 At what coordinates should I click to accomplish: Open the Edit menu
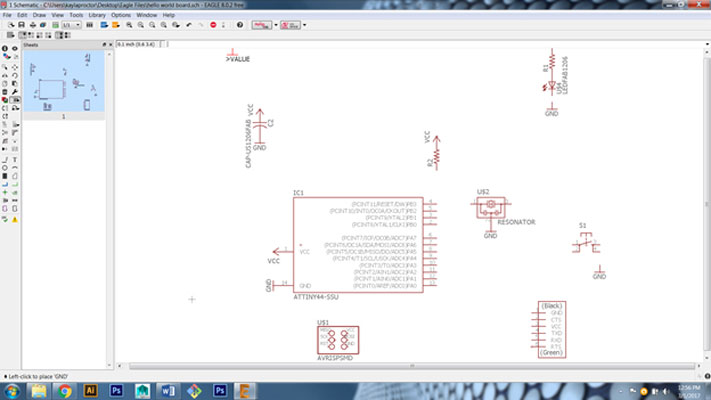click(22, 15)
